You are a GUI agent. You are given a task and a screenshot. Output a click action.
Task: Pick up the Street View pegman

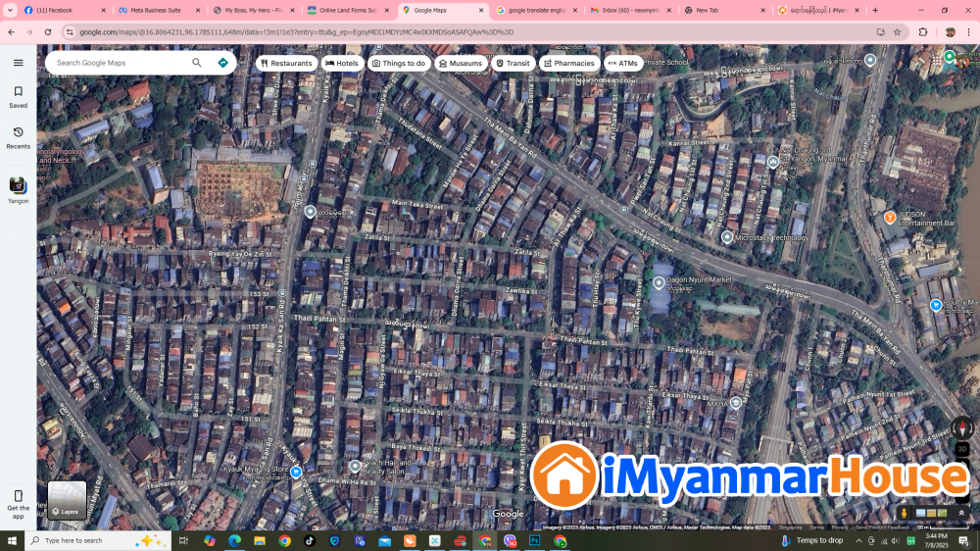(904, 514)
